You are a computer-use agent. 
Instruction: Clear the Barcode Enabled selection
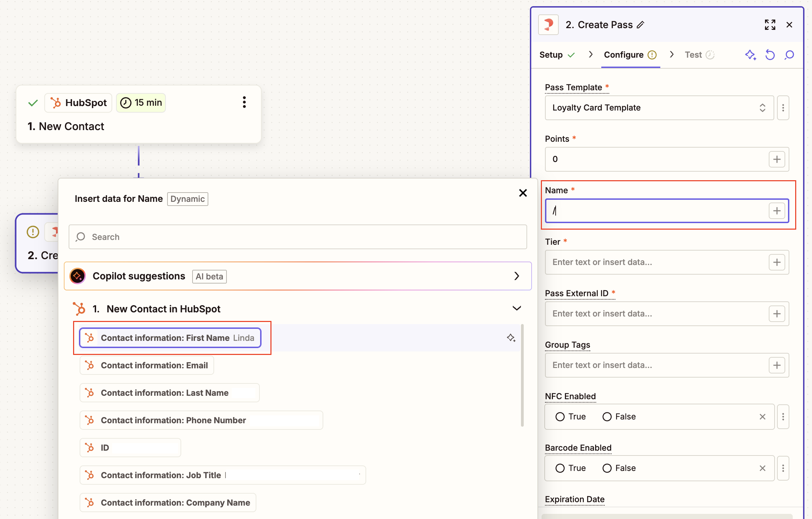763,468
